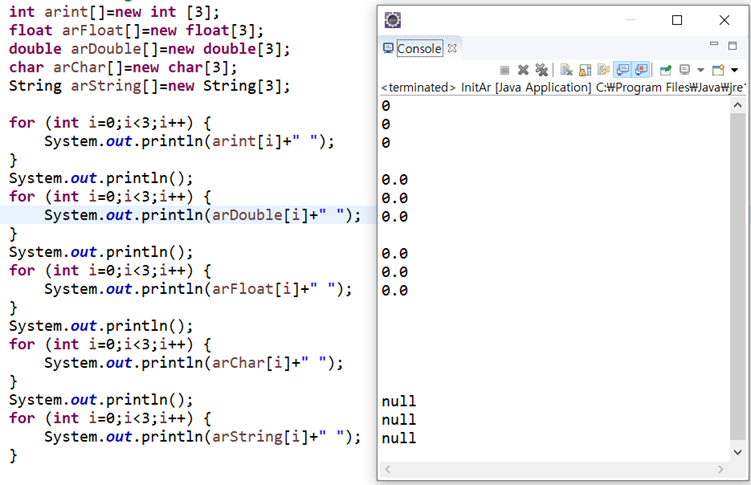Image resolution: width=751 pixels, height=485 pixels.
Task: Maximize the detached Console window
Action: [x=677, y=20]
